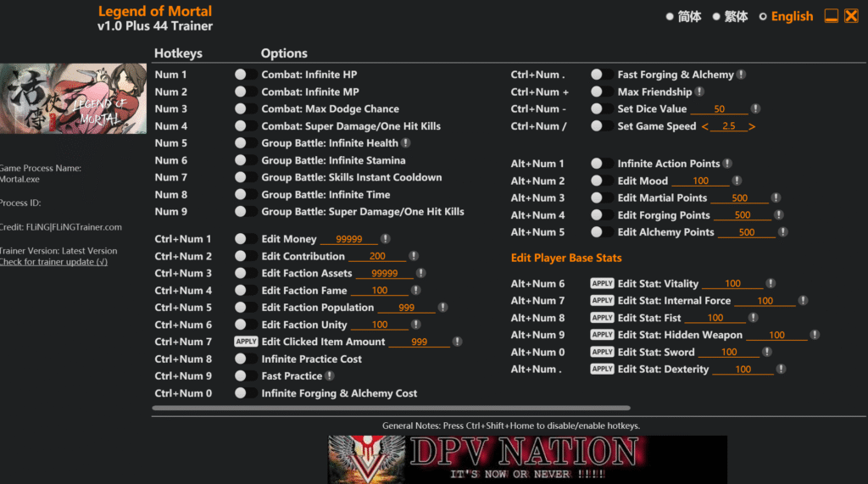This screenshot has height=484, width=868.
Task: Decrease game speed with left arrow
Action: [704, 126]
